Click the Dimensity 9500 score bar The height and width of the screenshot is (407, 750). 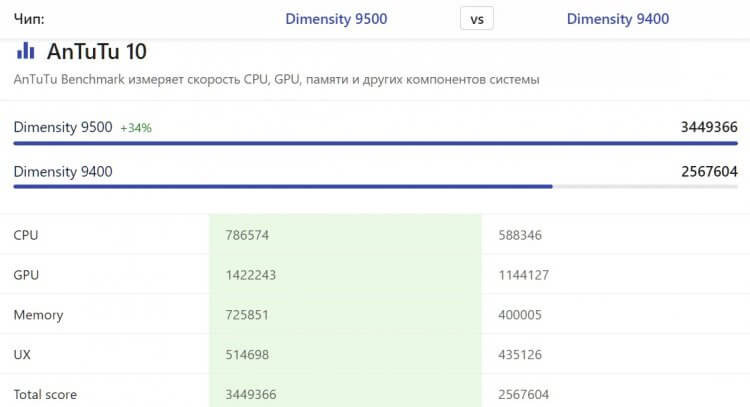pyautogui.click(x=375, y=143)
